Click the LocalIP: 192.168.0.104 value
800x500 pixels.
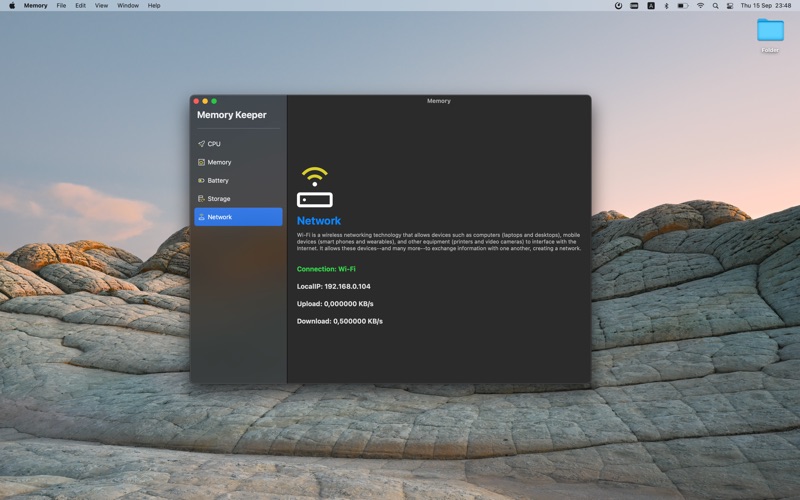pyautogui.click(x=334, y=286)
